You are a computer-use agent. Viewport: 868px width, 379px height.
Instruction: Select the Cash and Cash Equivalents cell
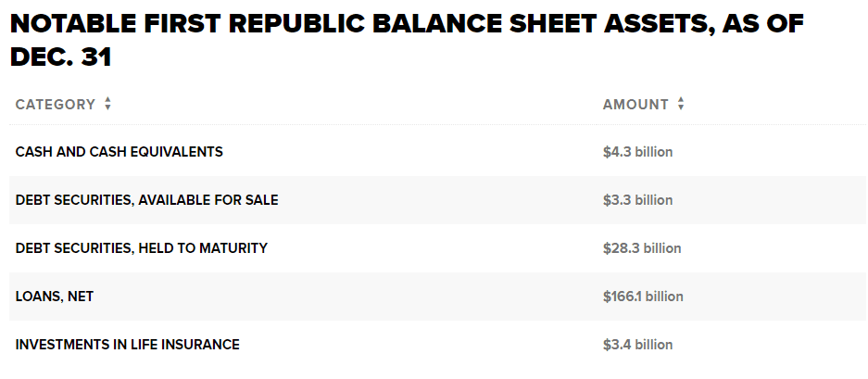point(120,152)
